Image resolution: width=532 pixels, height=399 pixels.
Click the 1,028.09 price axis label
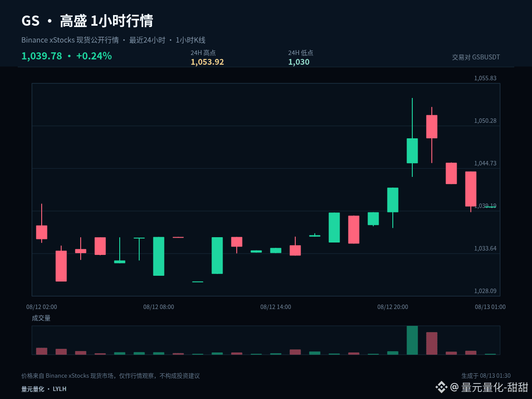point(485,291)
